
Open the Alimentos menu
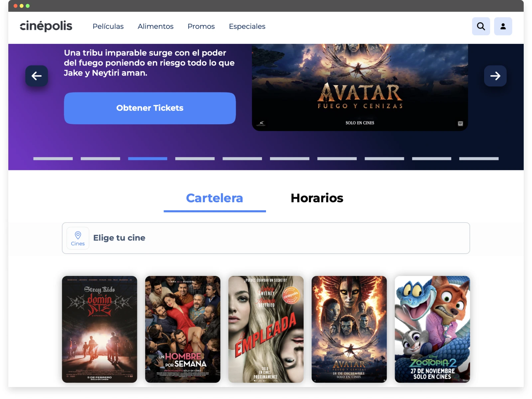tap(155, 26)
